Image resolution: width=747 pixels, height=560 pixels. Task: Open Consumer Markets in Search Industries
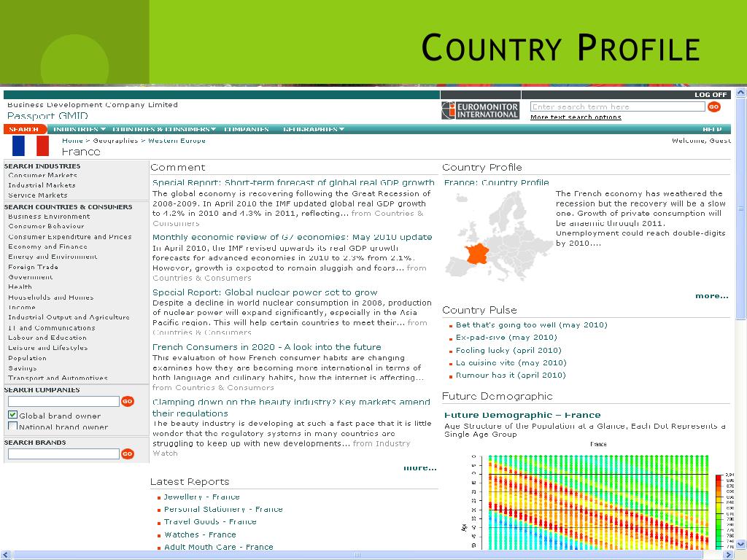click(x=42, y=175)
